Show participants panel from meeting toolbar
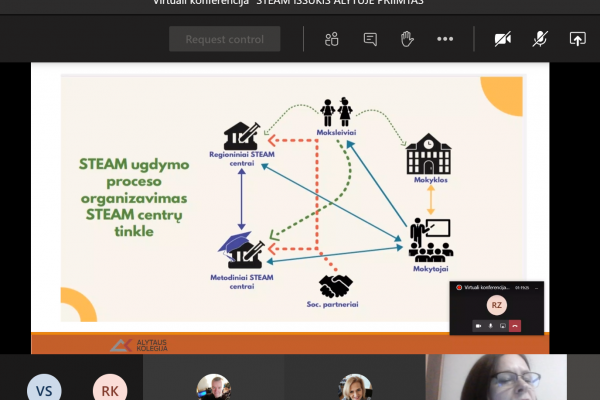This screenshot has width=600, height=400. pyautogui.click(x=331, y=39)
